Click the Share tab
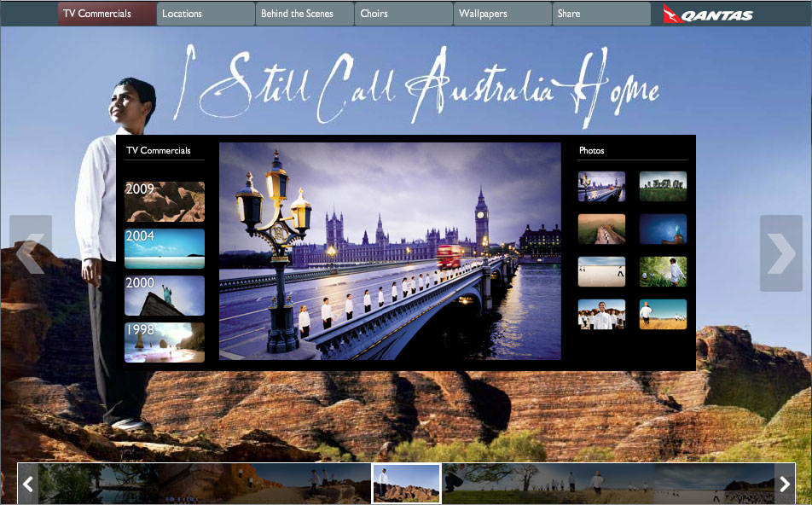This screenshot has width=812, height=505. point(601,14)
